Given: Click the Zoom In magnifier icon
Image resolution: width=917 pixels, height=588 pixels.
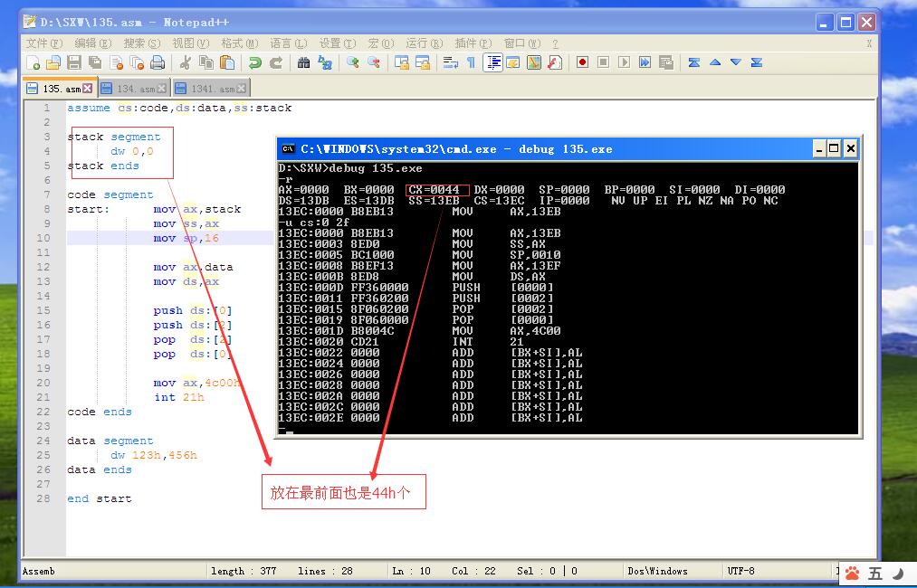Looking at the screenshot, I should coord(353,62).
